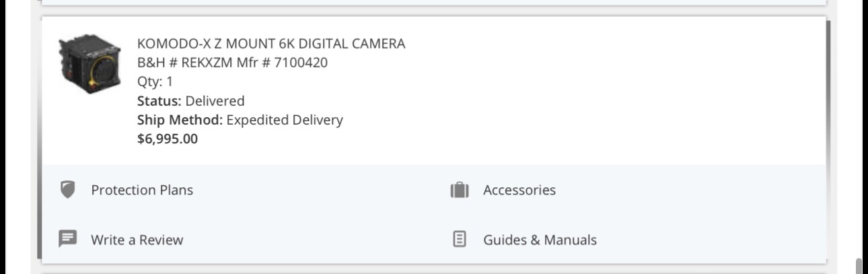
Task: Open the Protection Plans link
Action: coord(142,190)
